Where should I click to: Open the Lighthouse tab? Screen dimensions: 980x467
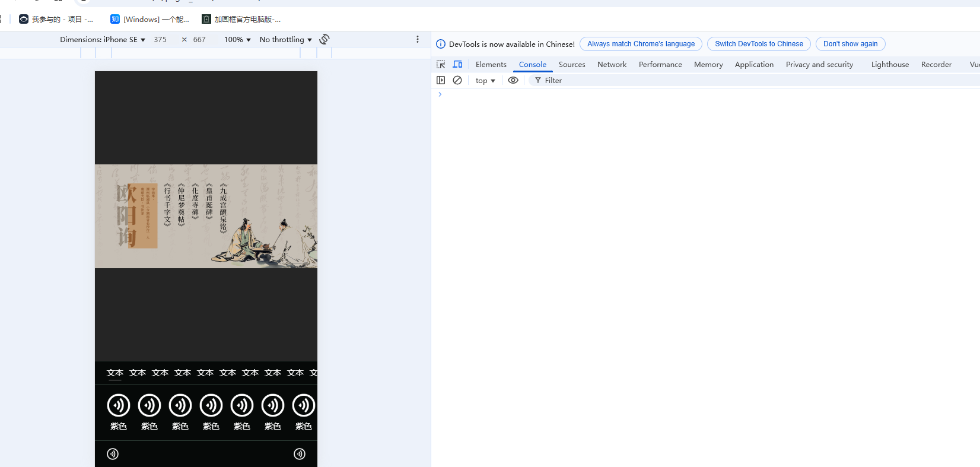click(x=890, y=65)
